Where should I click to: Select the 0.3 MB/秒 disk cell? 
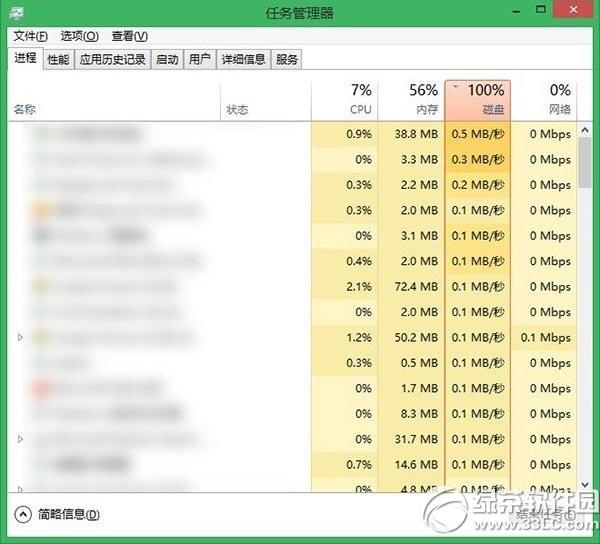478,159
